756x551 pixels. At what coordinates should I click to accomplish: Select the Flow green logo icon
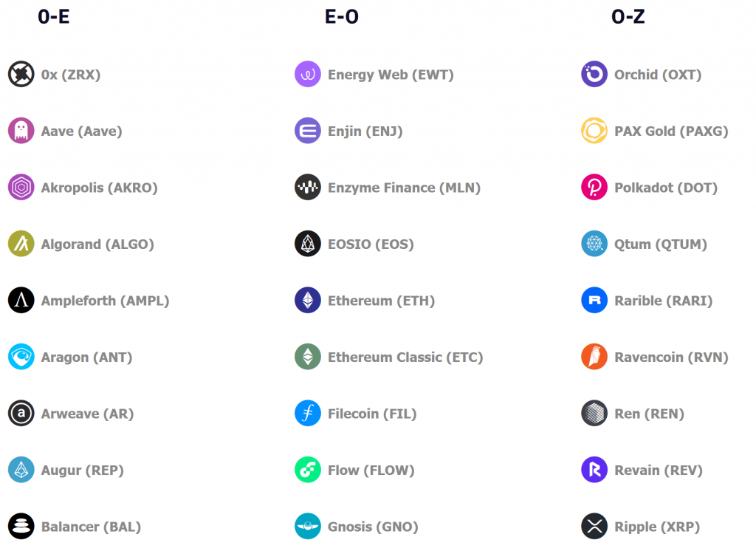click(x=308, y=470)
